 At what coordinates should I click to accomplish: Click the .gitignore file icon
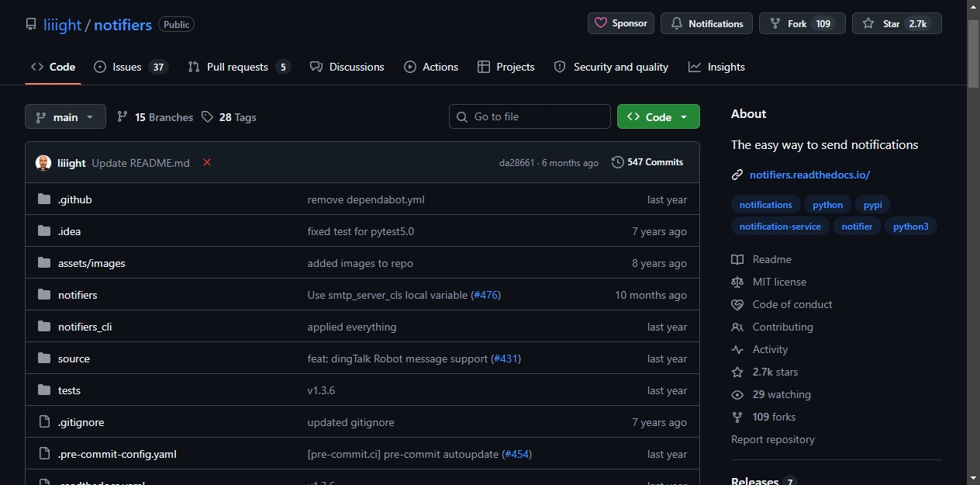point(44,422)
